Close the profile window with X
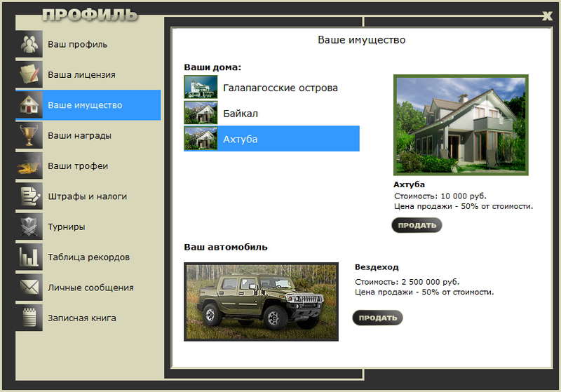561x392 pixels. (x=547, y=15)
